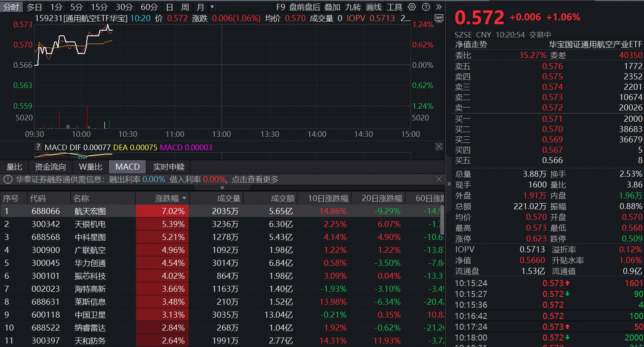Viewport: 644px width, 347px height.
Task: Select the 叠加 overlay toolbar item
Action: tap(332, 7)
